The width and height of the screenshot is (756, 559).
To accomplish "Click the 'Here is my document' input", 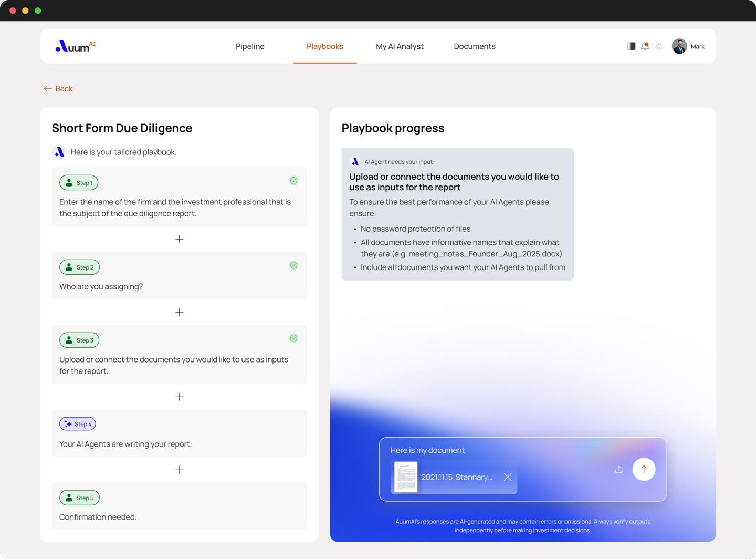I will 427,450.
